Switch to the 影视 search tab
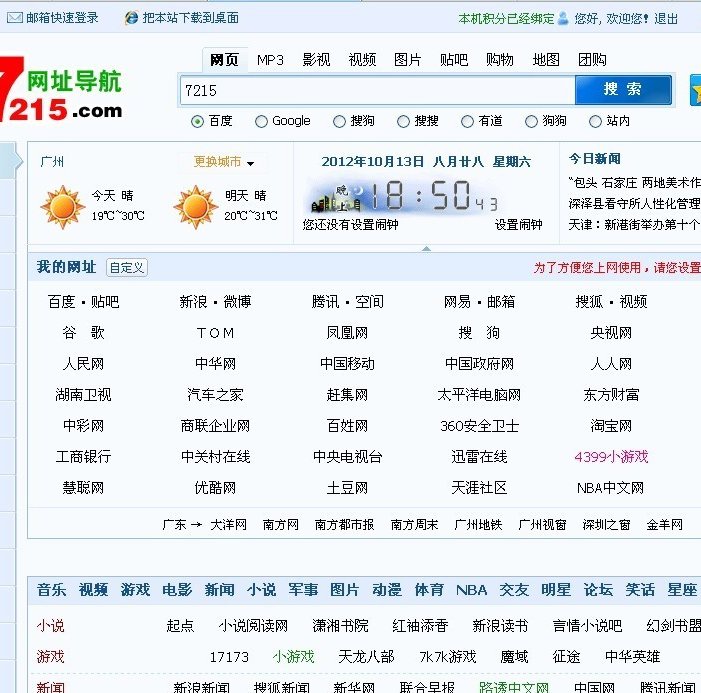701x693 pixels. point(316,59)
